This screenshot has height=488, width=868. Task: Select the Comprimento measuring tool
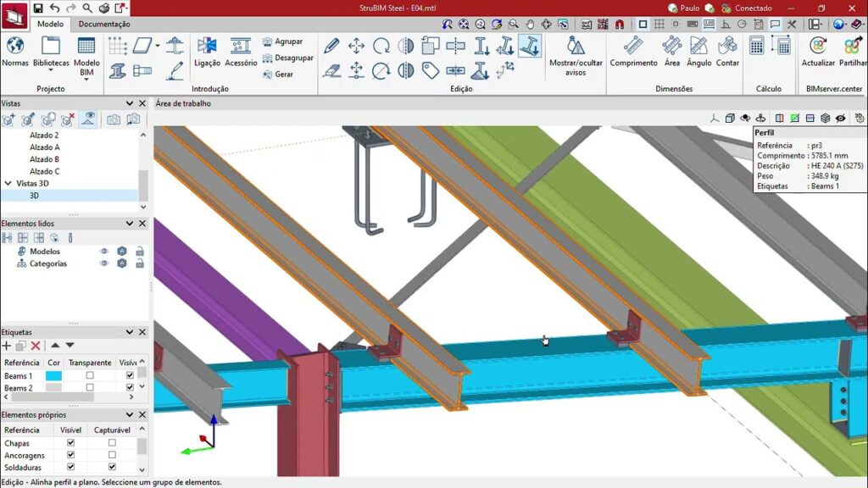(633, 52)
